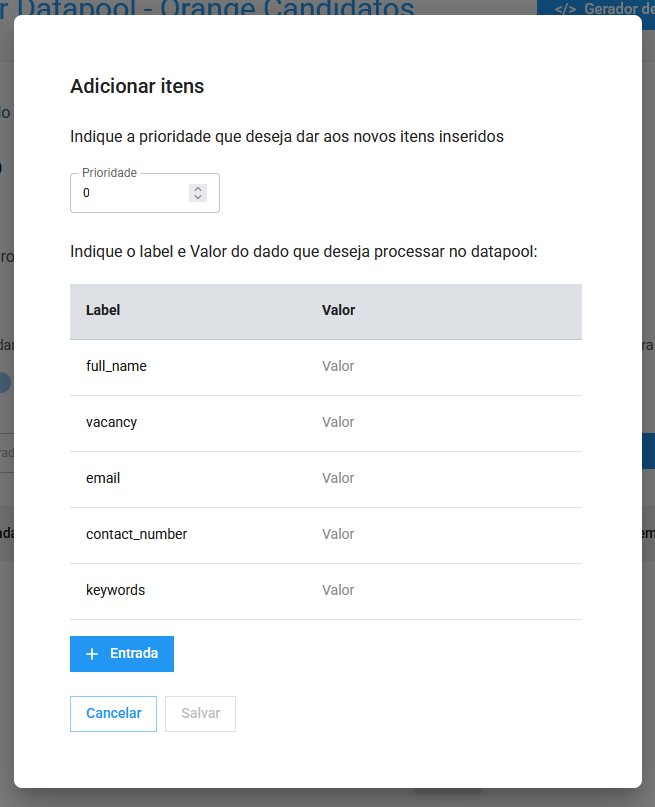Viewport: 655px width, 807px height.
Task: Select the full_name label cell
Action: coord(117,367)
